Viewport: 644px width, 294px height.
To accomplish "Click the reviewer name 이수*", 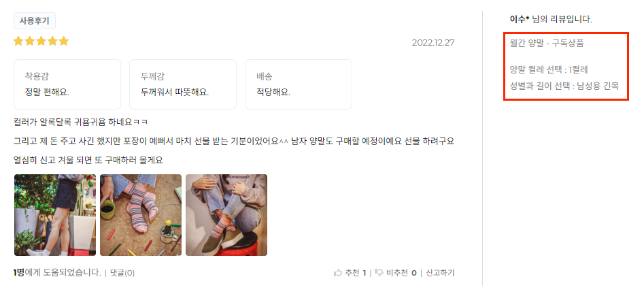I will coord(519,19).
